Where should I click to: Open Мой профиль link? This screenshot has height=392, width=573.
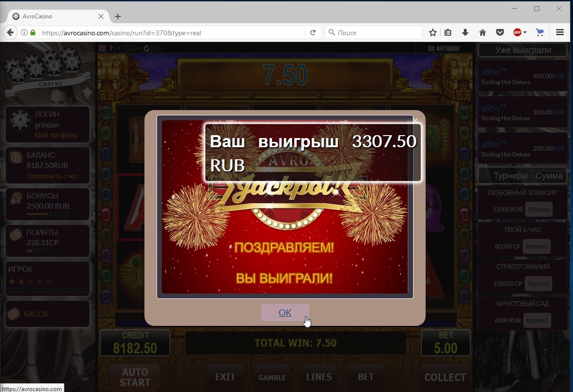[x=56, y=135]
